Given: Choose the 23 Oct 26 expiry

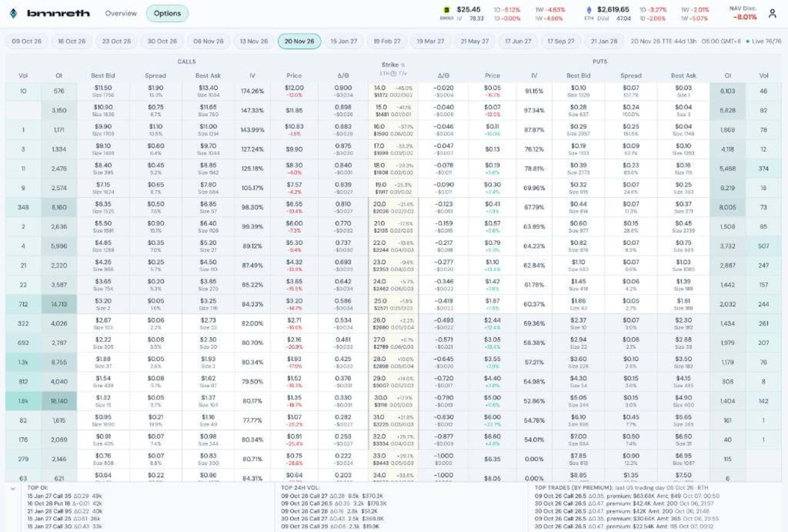Looking at the screenshot, I should (x=117, y=41).
